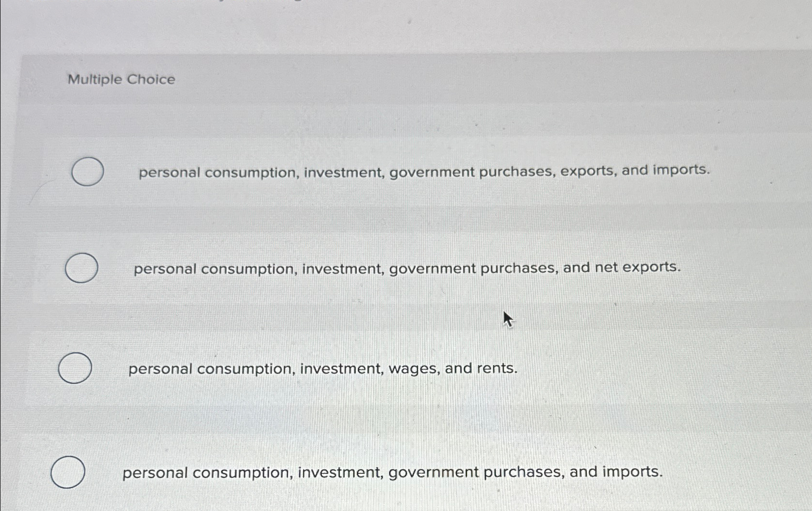Viewport: 812px width, 511px height.
Task: Click the Multiple Choice heading
Action: (122, 80)
